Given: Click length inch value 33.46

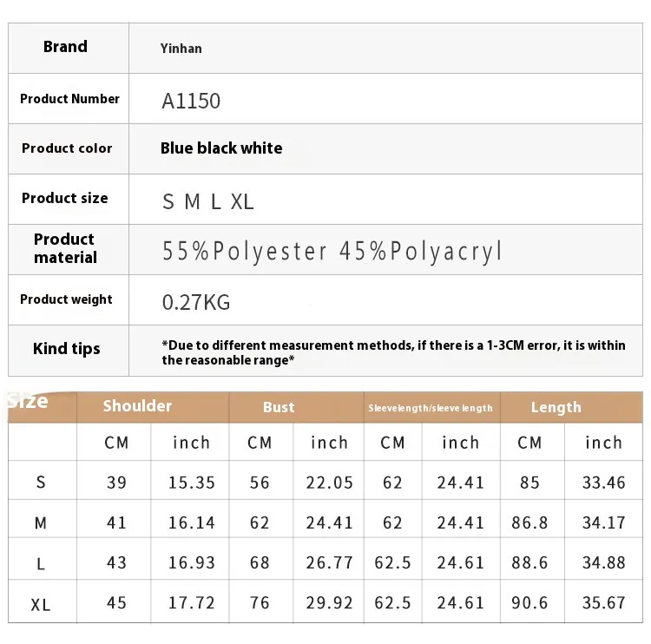Looking at the screenshot, I should point(603,483).
